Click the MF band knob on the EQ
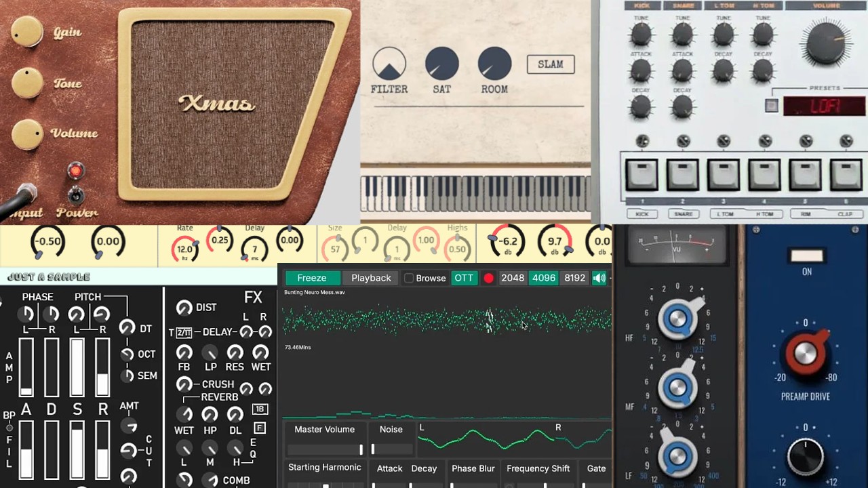 (677, 388)
